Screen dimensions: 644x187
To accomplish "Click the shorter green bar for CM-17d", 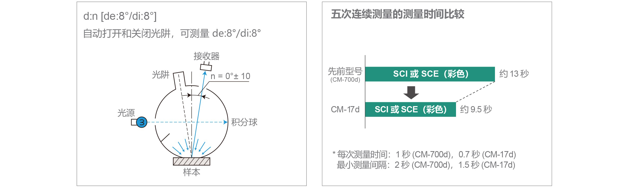I will point(410,109).
